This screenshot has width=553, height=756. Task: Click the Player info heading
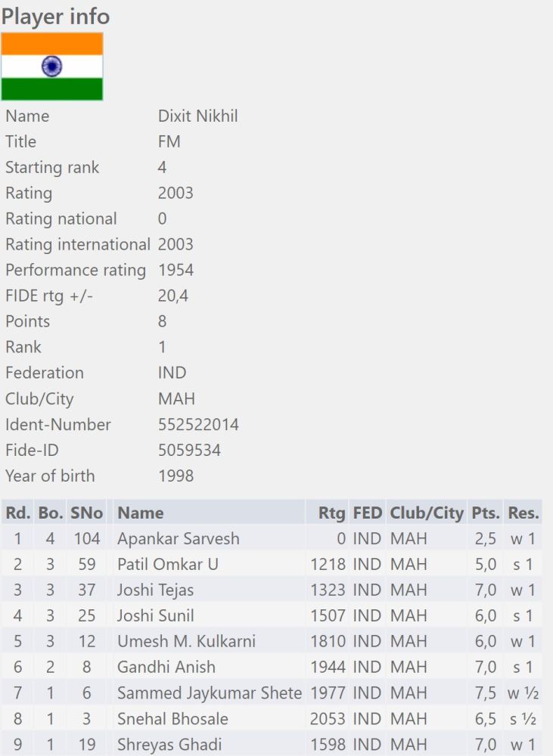point(55,16)
